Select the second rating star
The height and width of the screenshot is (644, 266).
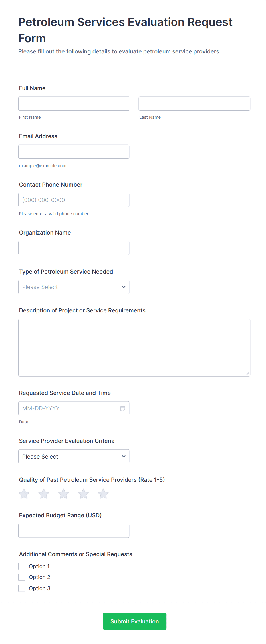(44, 494)
